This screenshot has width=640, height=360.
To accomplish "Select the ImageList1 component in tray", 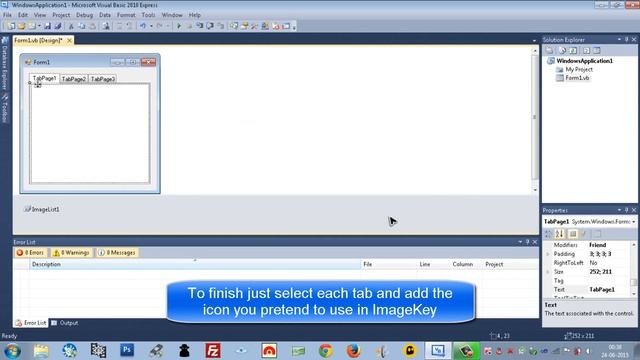I will tap(42, 209).
